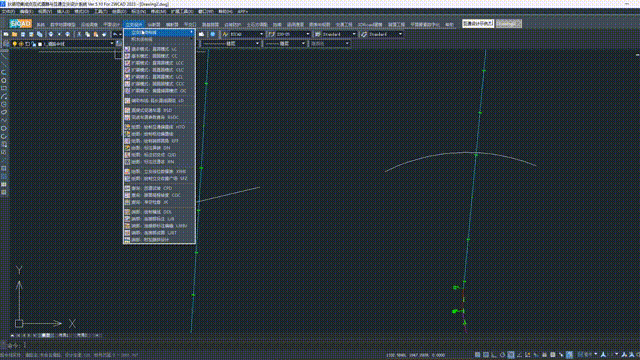
Task: Toggle the layer lock icon
Action: tap(34, 44)
